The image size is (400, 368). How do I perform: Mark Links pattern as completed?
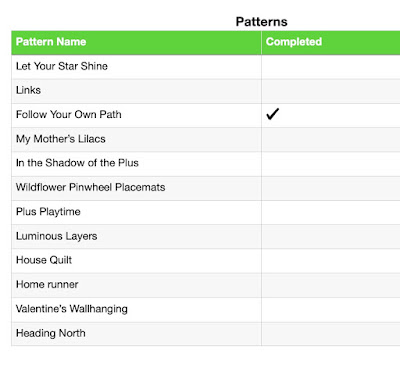click(331, 91)
